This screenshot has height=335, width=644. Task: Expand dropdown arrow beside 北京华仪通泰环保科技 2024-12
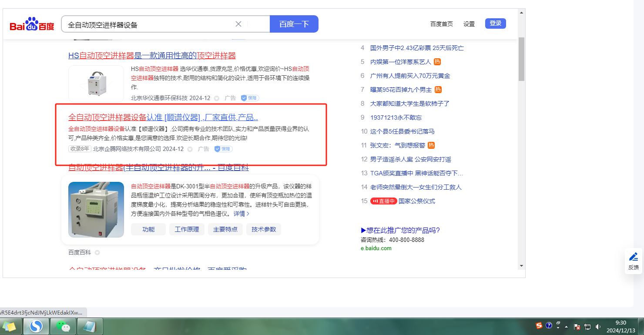[x=217, y=98]
